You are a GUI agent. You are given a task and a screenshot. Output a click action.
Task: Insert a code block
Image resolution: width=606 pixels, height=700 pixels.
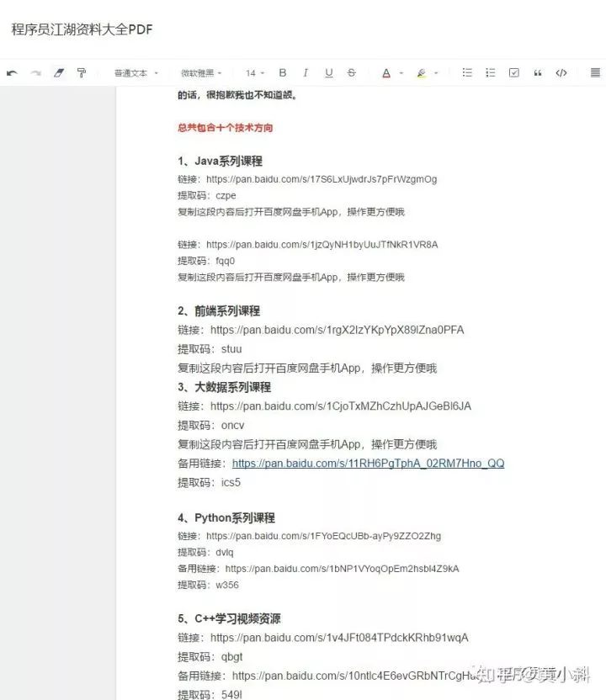coord(561,72)
